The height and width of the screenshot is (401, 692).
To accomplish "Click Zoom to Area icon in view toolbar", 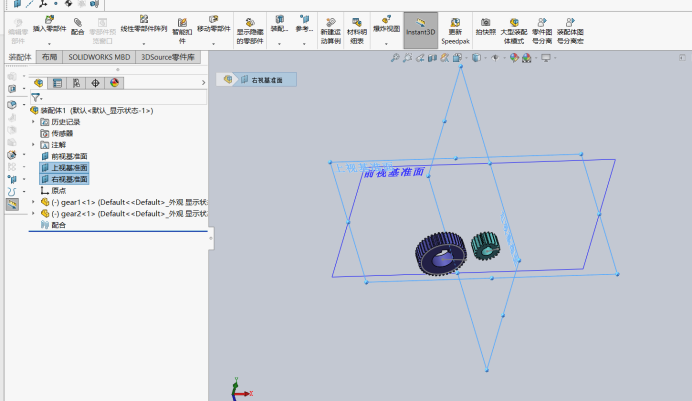I will point(407,58).
